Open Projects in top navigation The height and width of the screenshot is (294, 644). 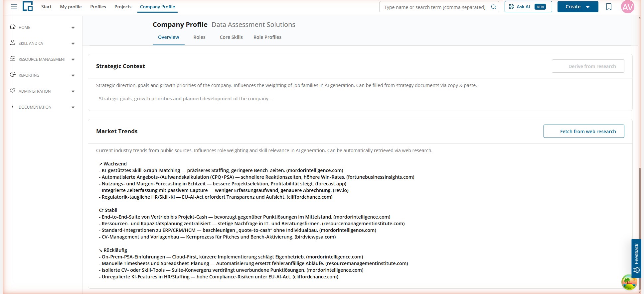click(x=123, y=7)
